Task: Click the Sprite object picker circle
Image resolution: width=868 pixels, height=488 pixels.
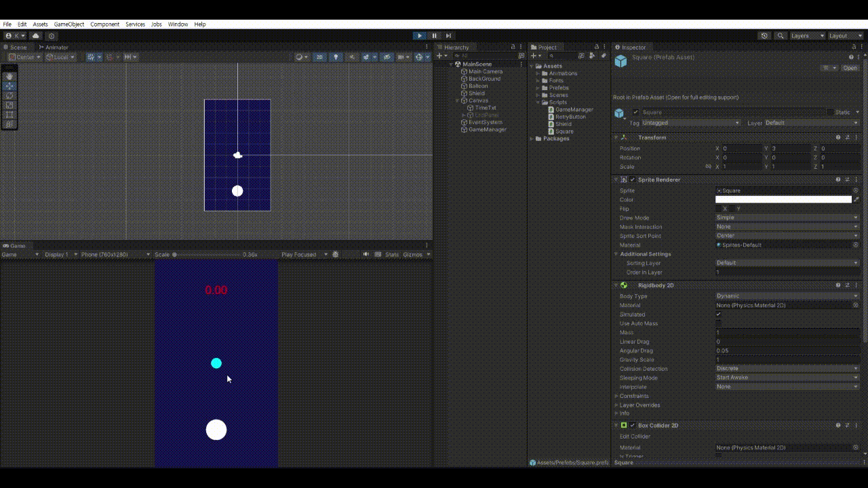Action: click(x=856, y=190)
